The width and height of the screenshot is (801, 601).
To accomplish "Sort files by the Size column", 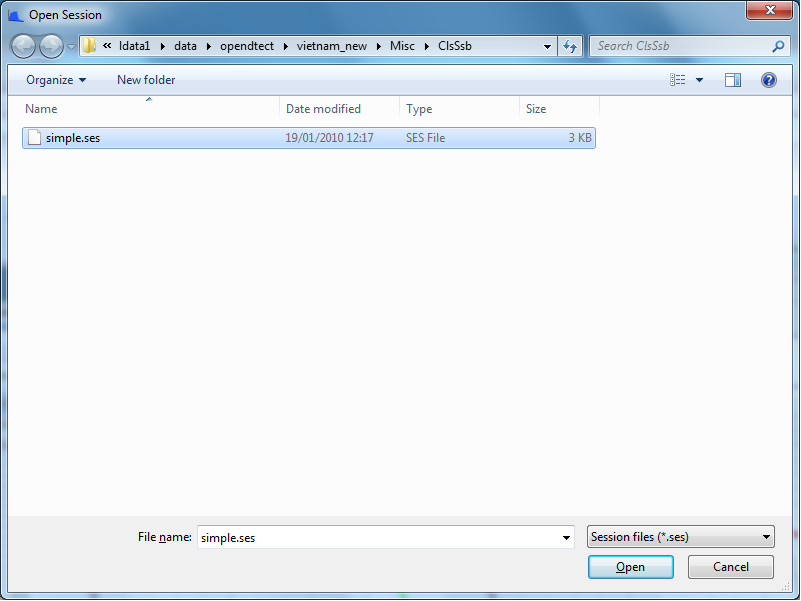I will (535, 108).
